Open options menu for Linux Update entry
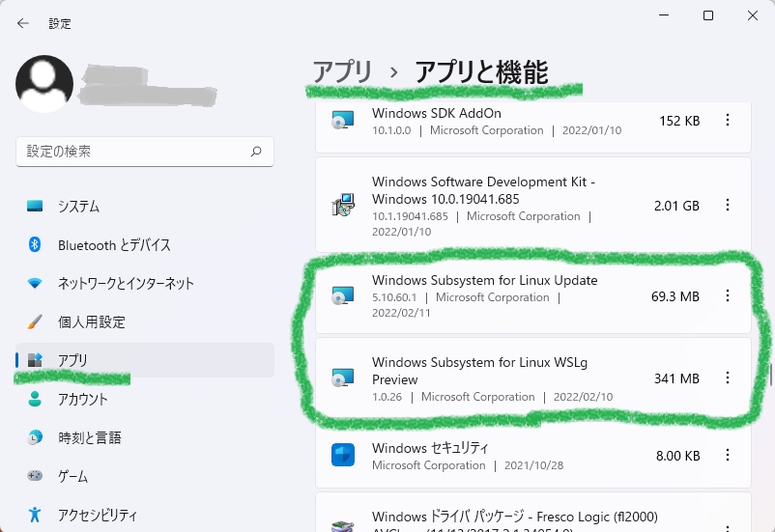The image size is (775, 532). click(728, 296)
